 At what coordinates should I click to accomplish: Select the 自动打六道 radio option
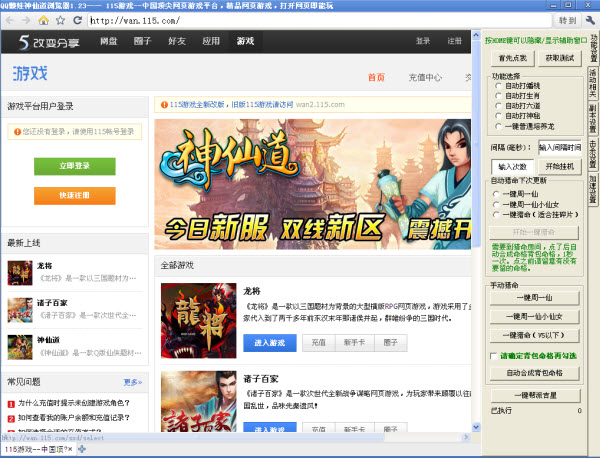498,106
